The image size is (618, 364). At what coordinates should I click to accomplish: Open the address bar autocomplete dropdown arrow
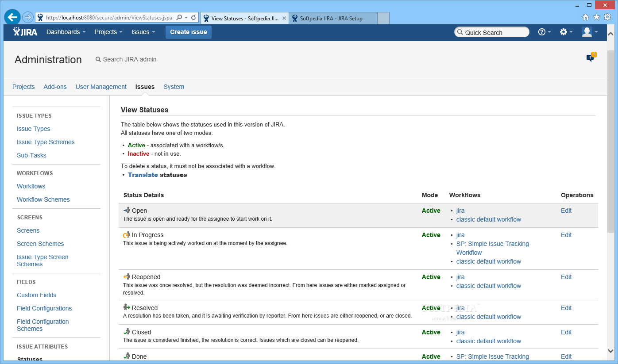[186, 18]
